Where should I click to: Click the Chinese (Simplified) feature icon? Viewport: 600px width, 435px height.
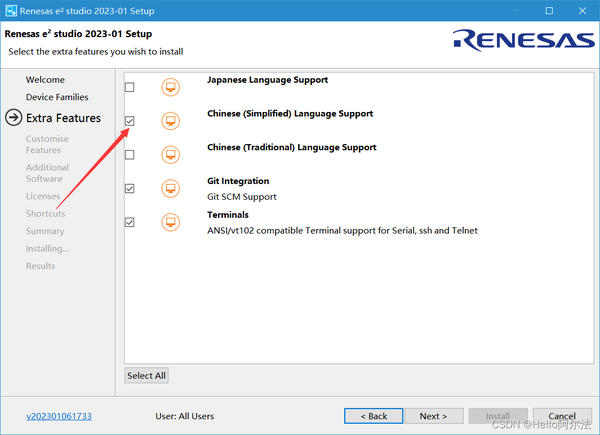(x=170, y=121)
